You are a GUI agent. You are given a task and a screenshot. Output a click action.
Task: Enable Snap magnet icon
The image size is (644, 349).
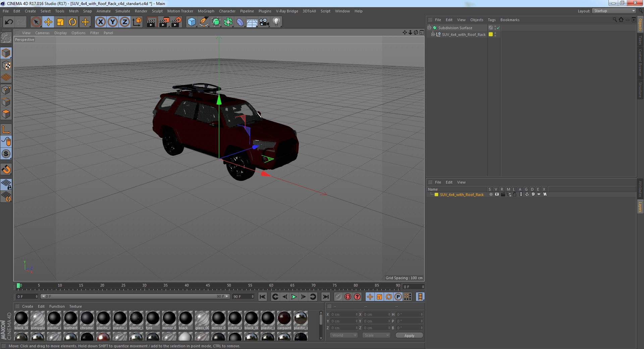(6, 169)
